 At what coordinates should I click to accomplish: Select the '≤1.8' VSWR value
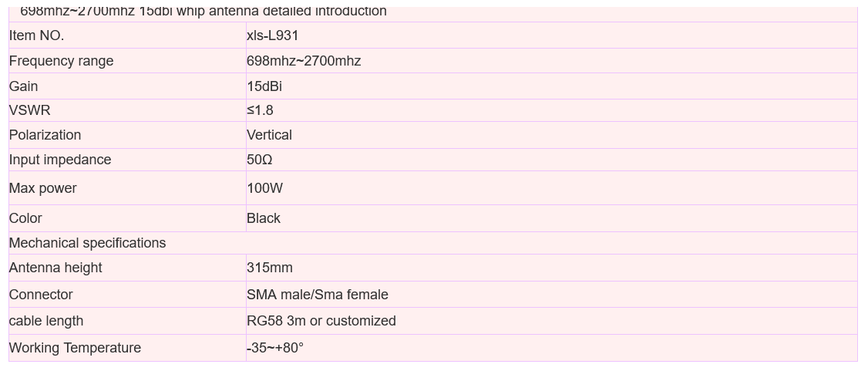click(x=260, y=110)
